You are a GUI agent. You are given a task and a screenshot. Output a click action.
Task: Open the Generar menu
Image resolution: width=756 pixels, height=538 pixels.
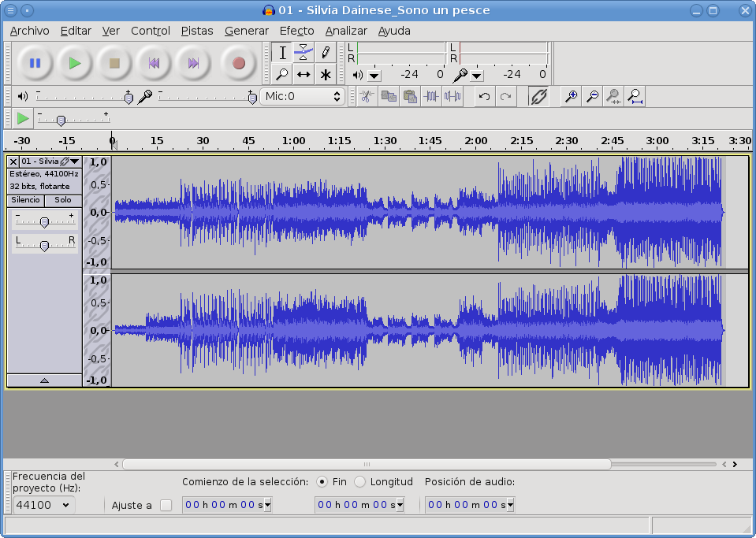coord(247,31)
